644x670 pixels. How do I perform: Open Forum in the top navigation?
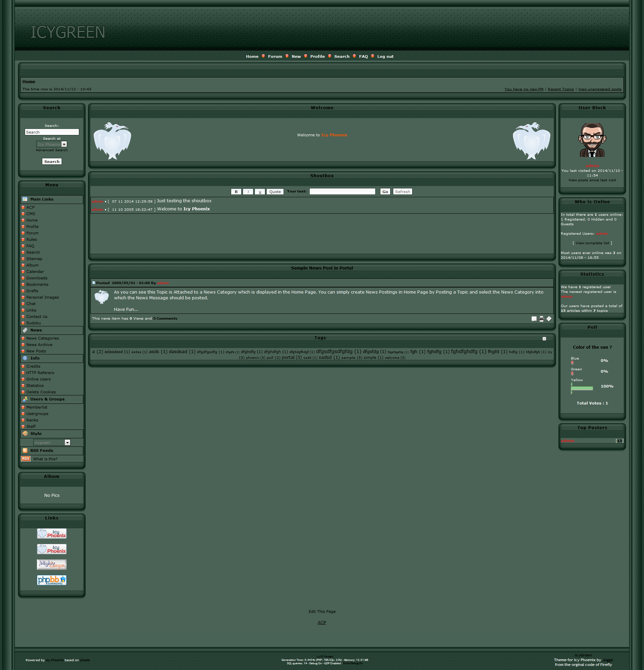coord(275,56)
